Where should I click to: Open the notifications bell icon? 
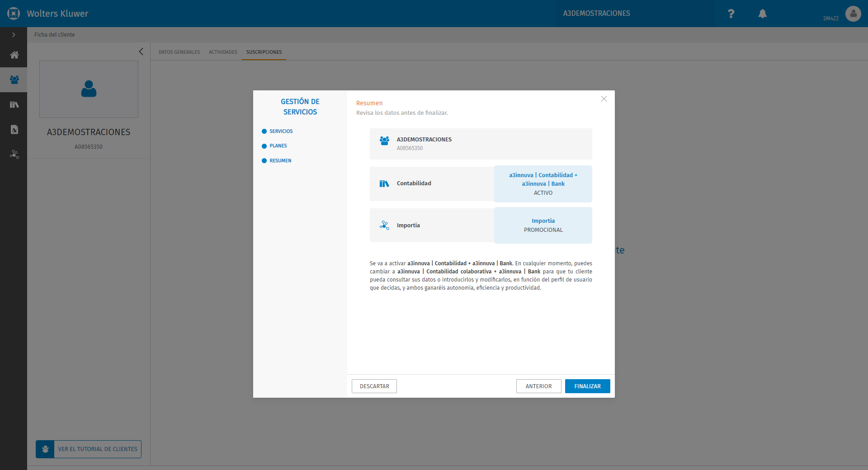point(763,14)
